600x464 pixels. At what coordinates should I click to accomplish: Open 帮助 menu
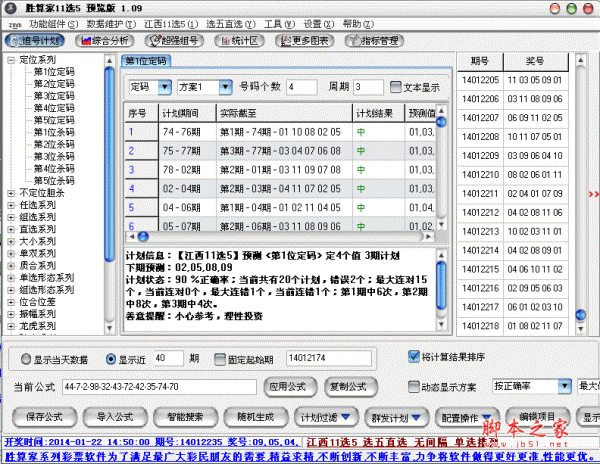click(358, 24)
